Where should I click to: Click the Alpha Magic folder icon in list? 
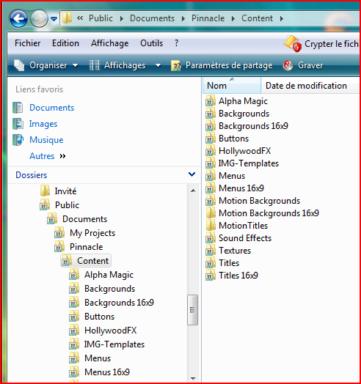(210, 101)
